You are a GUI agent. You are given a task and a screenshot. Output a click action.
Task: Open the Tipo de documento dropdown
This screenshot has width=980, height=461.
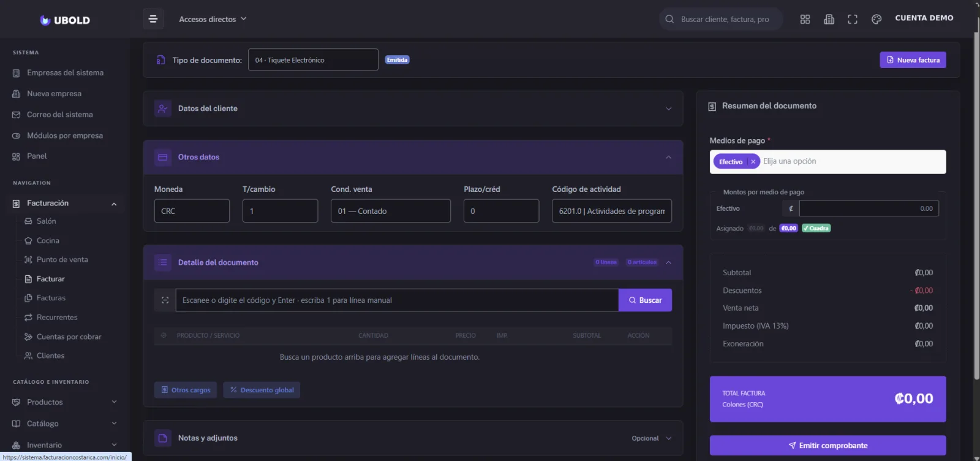(313, 59)
